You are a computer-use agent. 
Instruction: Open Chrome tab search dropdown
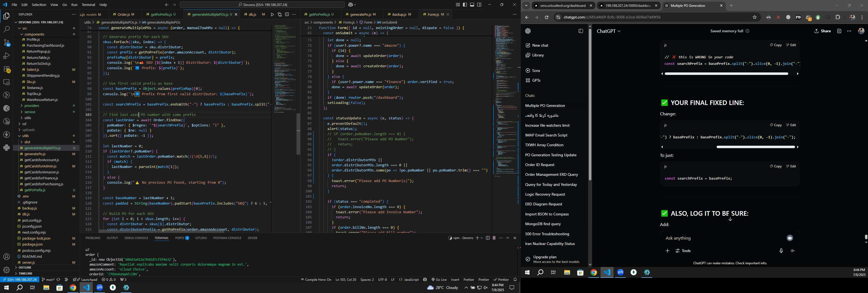[526, 5]
